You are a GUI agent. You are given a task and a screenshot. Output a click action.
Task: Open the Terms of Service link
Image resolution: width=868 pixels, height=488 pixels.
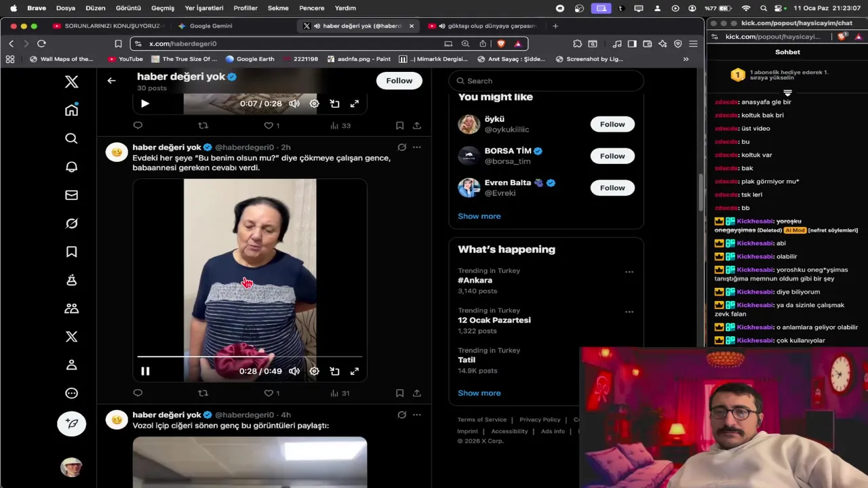[481, 420]
